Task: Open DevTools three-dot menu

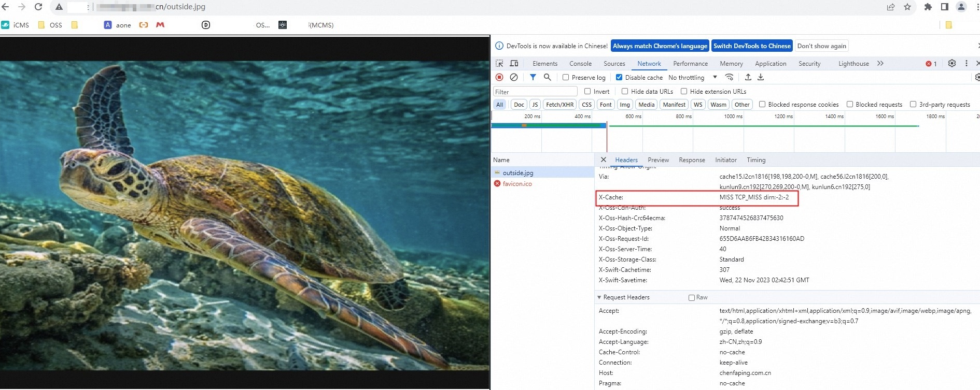Action: click(x=967, y=63)
